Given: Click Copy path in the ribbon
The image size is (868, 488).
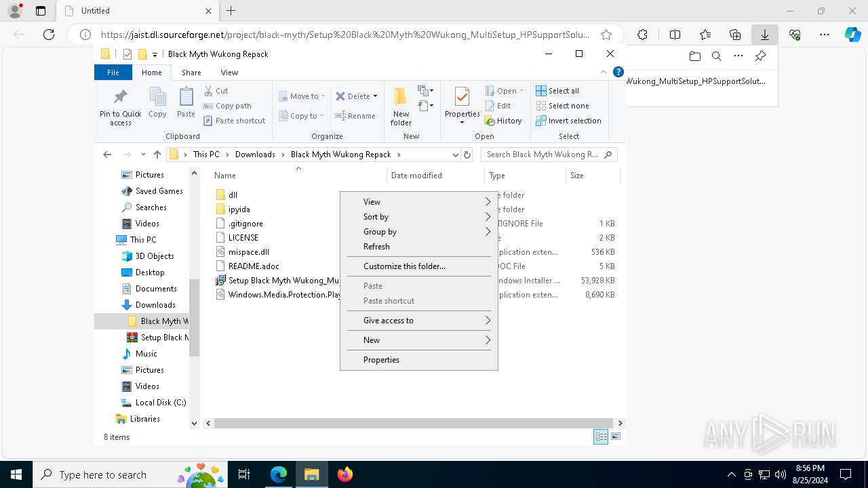Looking at the screenshot, I should (227, 106).
